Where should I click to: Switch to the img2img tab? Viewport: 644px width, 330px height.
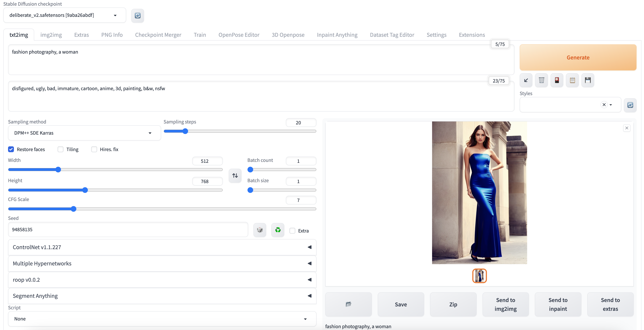tap(51, 35)
